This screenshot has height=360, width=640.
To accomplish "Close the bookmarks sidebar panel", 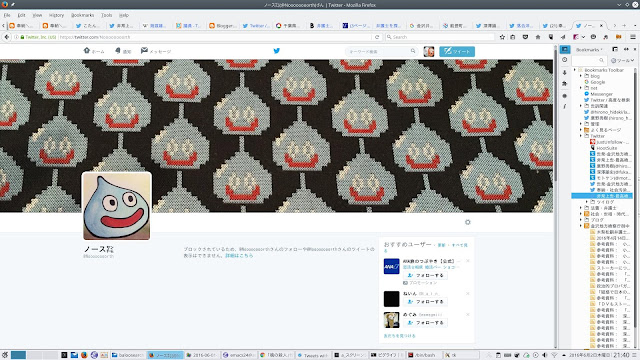I will click(635, 49).
